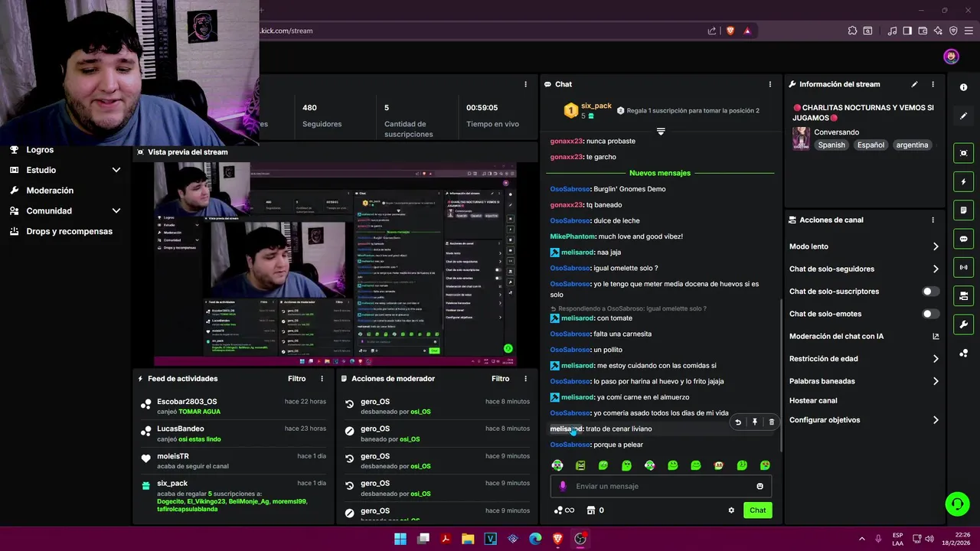
Task: Expand Configurar objetivos settings
Action: [x=936, y=420]
